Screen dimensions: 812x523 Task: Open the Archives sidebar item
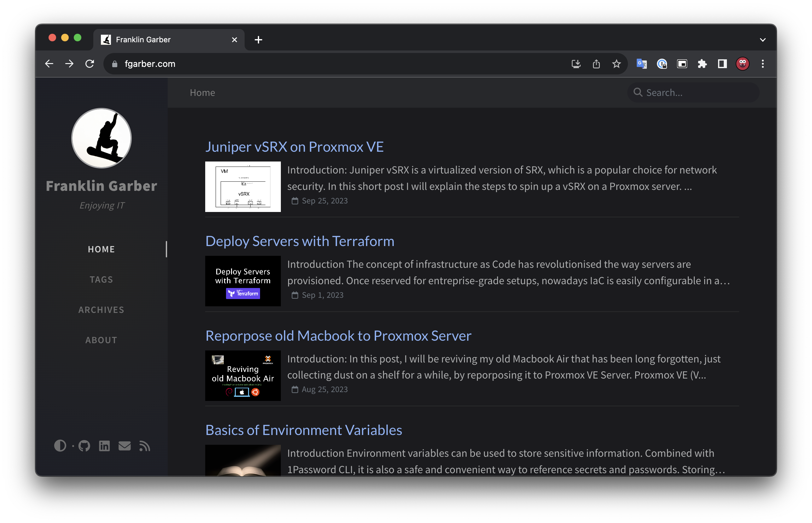pyautogui.click(x=101, y=310)
